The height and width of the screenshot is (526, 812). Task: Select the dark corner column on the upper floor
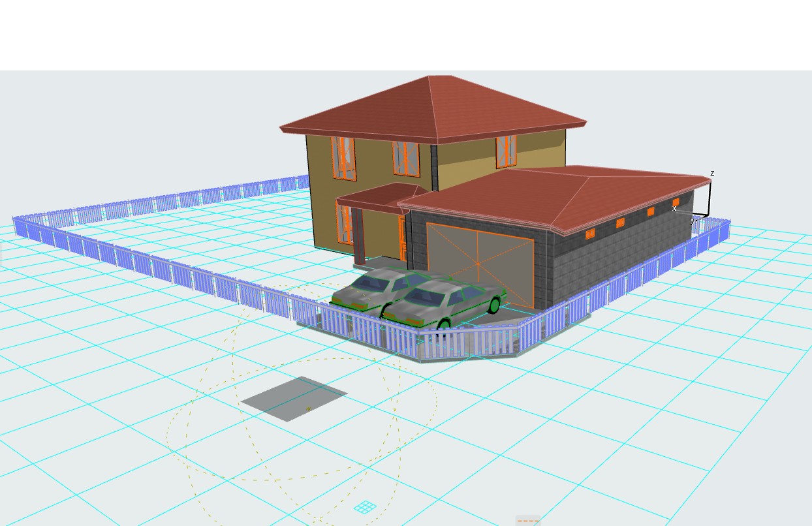click(433, 168)
